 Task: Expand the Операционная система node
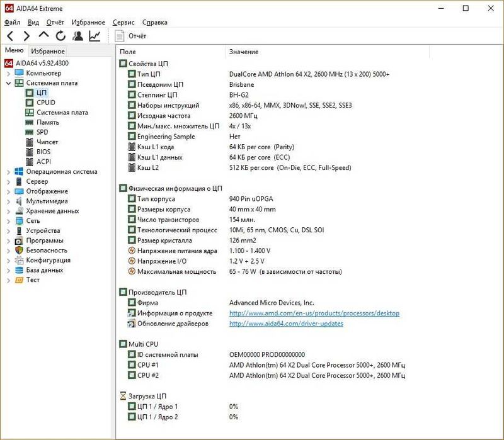click(x=8, y=172)
